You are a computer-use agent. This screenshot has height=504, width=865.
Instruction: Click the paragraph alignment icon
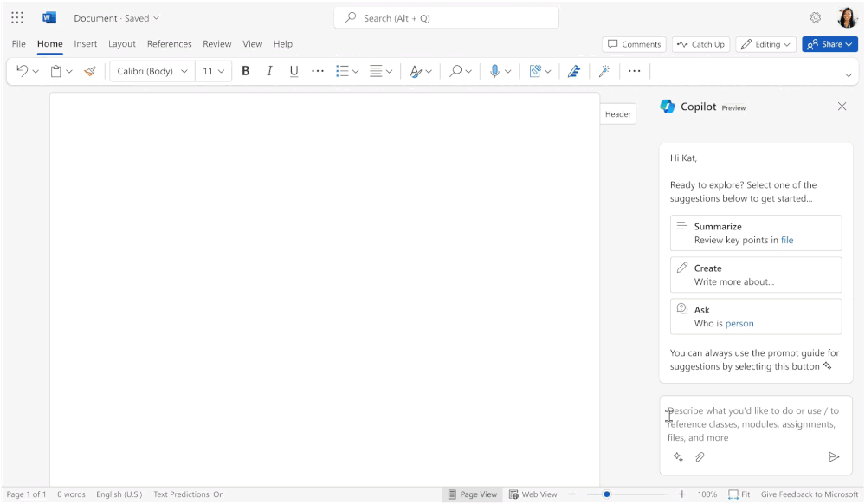[377, 71]
